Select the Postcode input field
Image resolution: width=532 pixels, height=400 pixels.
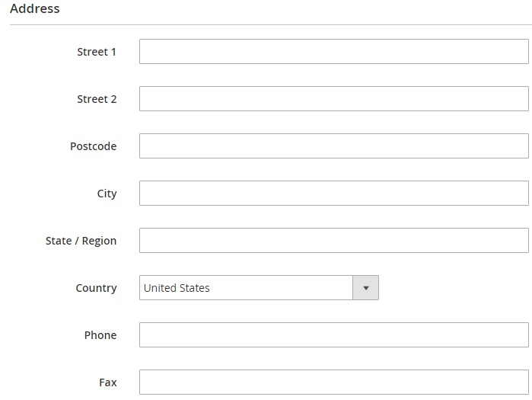coord(333,146)
